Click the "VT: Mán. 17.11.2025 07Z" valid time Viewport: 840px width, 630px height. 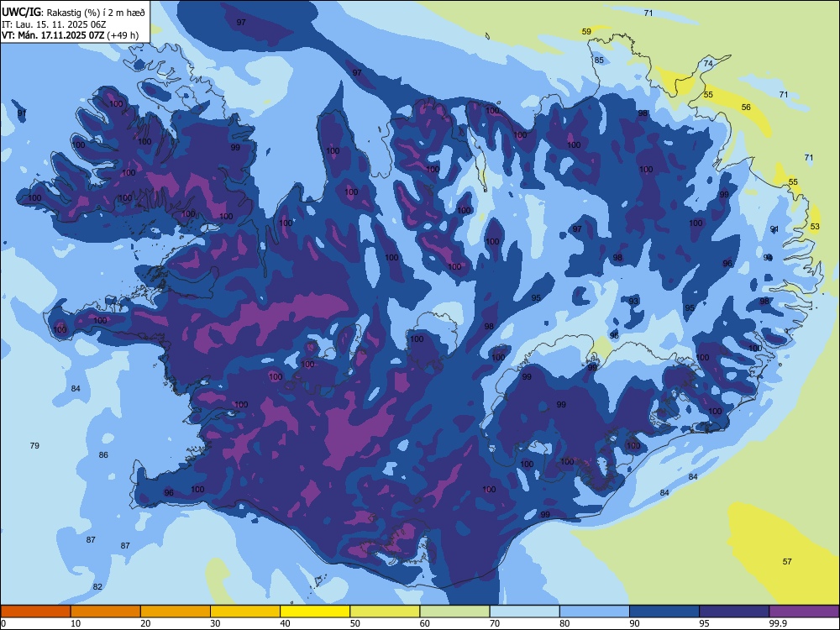[x=53, y=35]
